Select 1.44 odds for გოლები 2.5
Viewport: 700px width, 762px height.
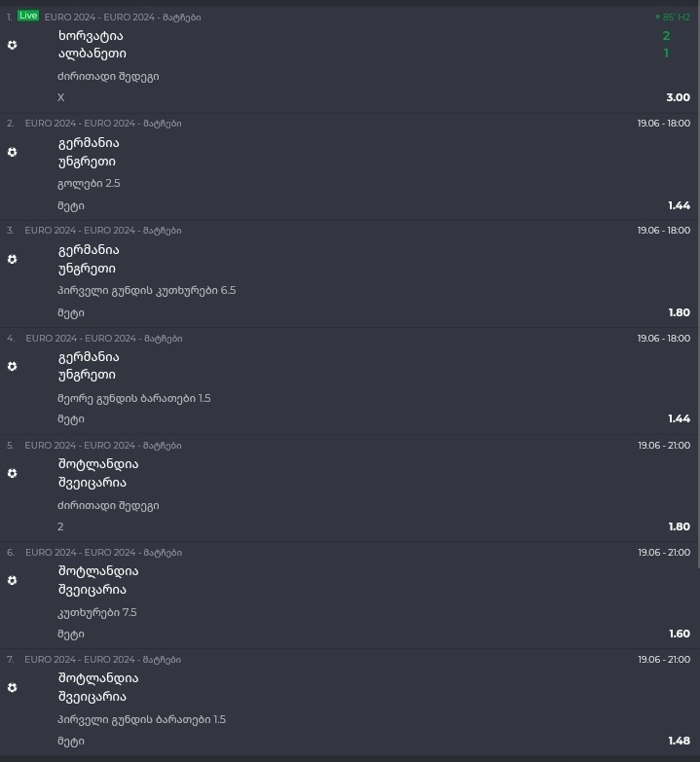(x=679, y=205)
